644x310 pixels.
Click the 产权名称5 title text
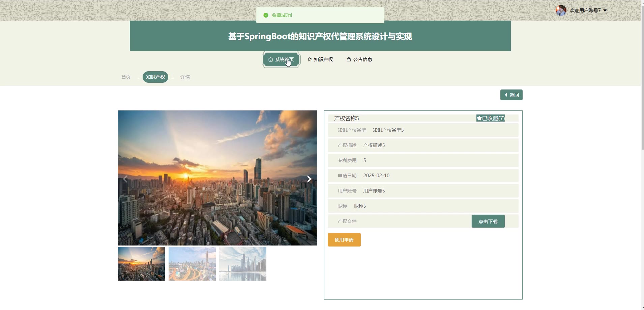346,118
